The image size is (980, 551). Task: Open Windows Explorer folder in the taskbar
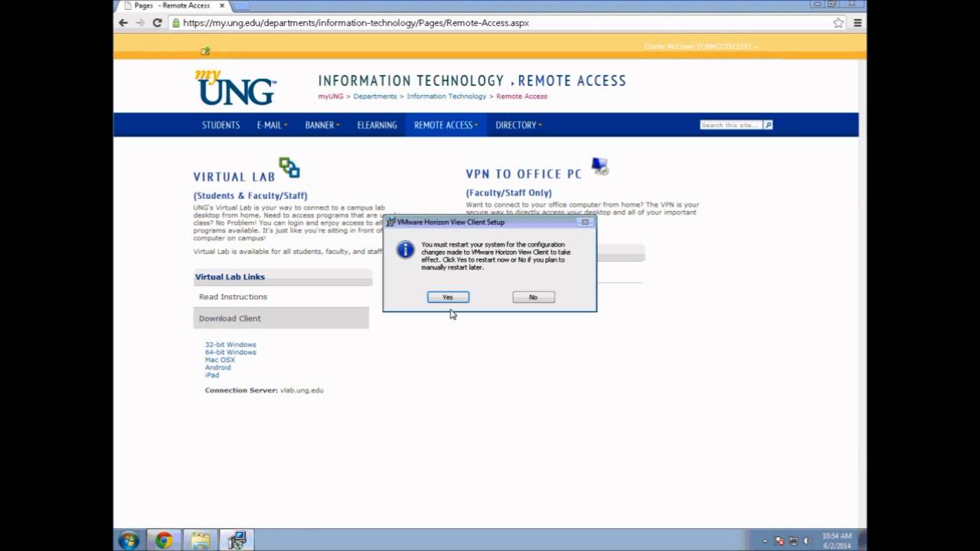click(201, 540)
